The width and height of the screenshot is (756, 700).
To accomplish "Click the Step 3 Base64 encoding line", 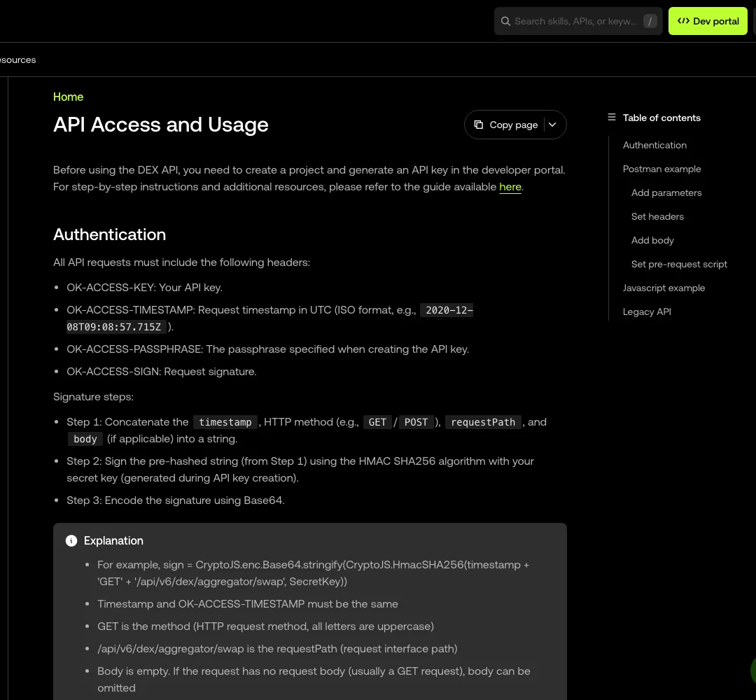I will (176, 500).
